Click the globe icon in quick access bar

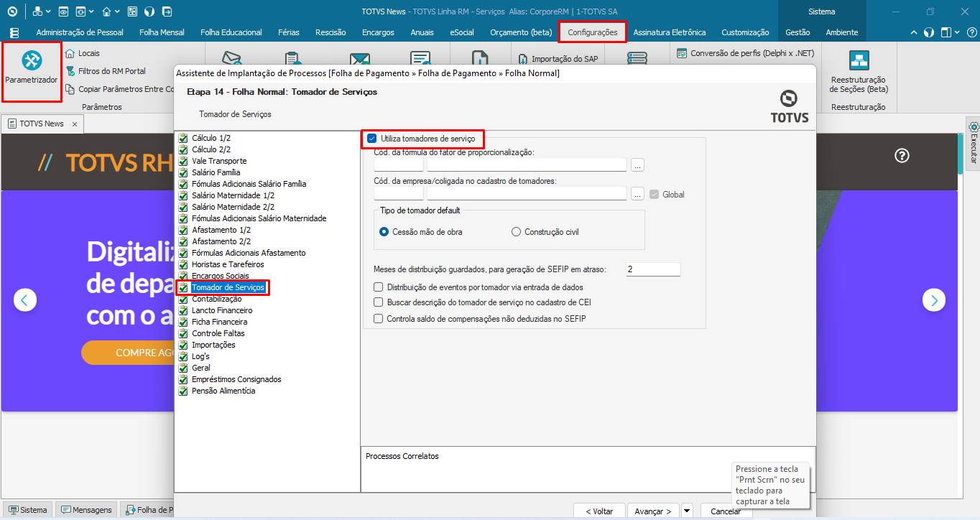[149, 11]
